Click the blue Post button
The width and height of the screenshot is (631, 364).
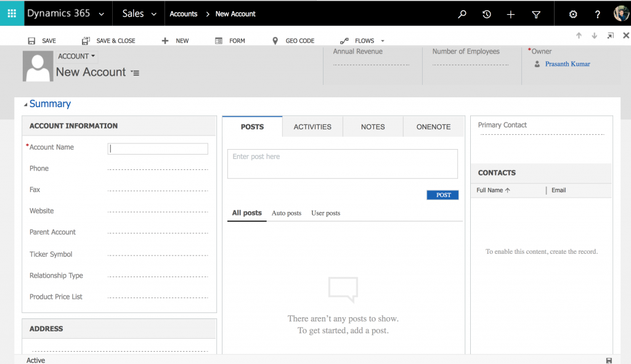[x=442, y=195]
